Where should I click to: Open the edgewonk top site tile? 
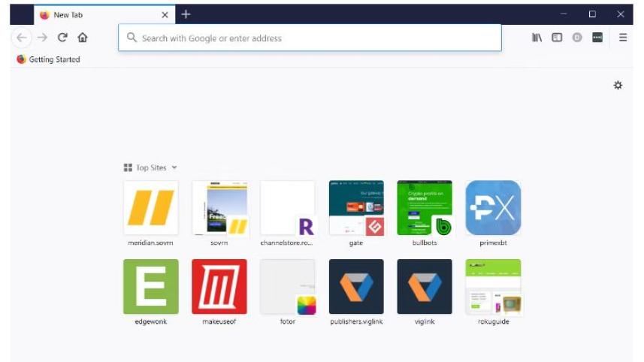(151, 287)
